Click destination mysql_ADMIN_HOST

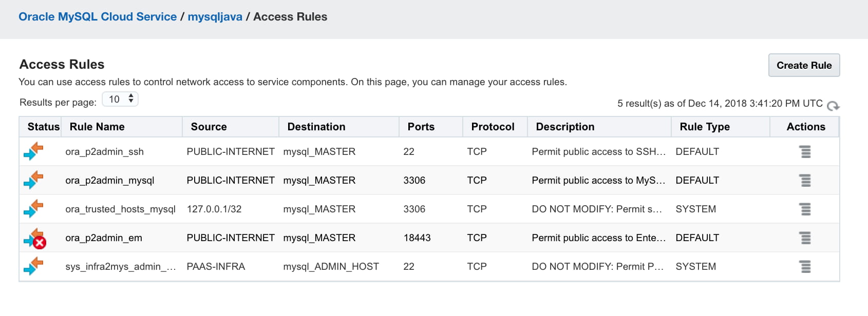click(331, 267)
